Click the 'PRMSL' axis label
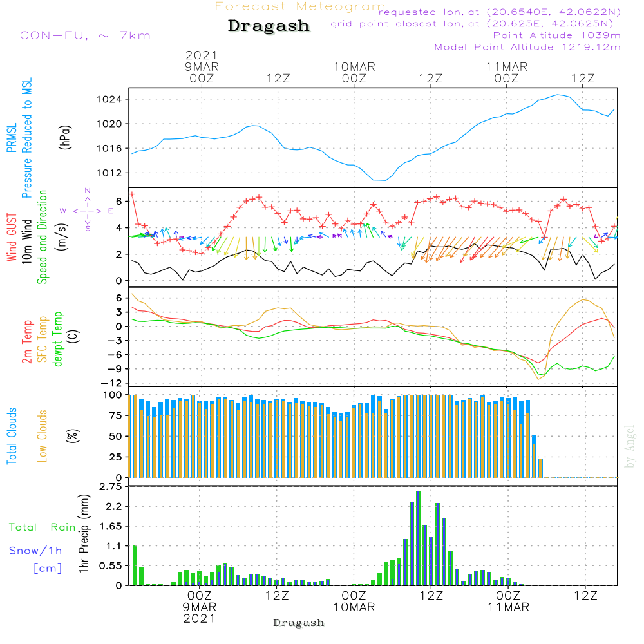Screen dimensions: 644x644 [12, 138]
